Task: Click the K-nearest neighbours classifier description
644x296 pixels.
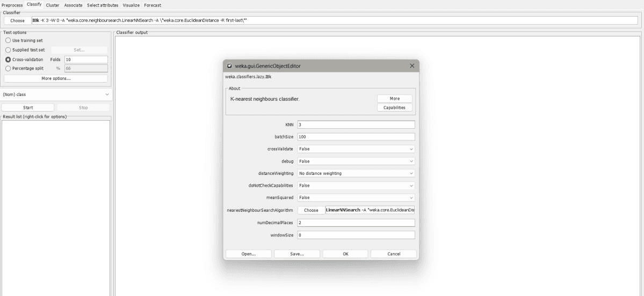Action: click(x=265, y=99)
